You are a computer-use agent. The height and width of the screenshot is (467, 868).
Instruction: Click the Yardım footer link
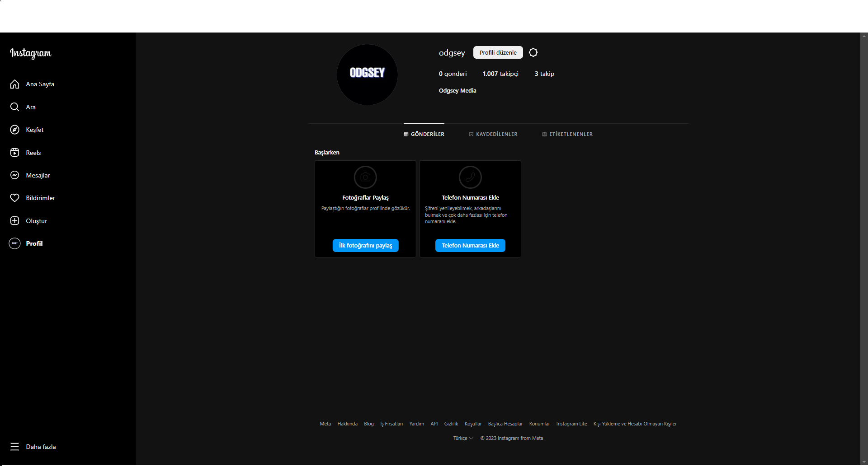click(417, 424)
